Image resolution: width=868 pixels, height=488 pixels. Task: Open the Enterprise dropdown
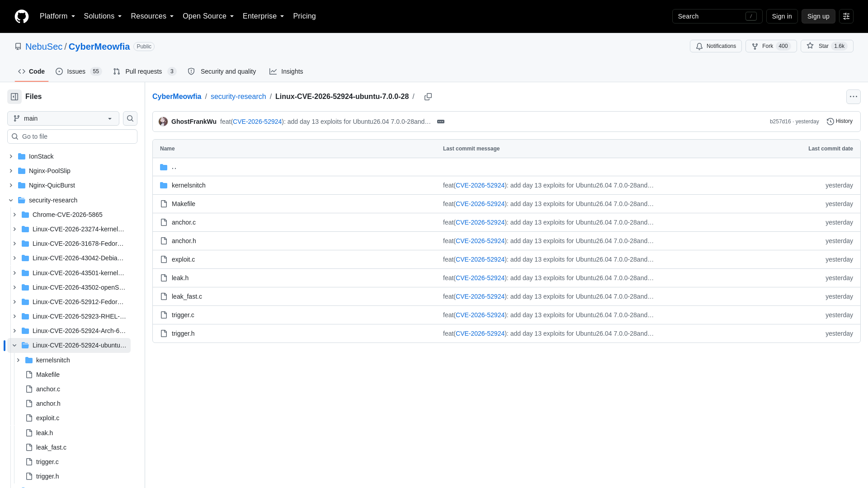pos(263,16)
